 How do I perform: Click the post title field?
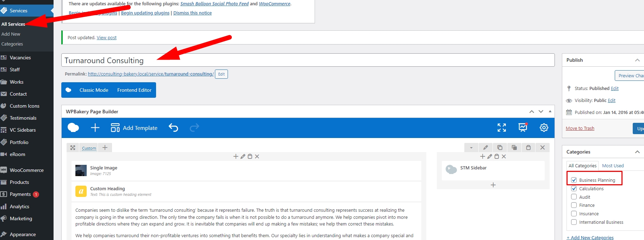pos(308,60)
